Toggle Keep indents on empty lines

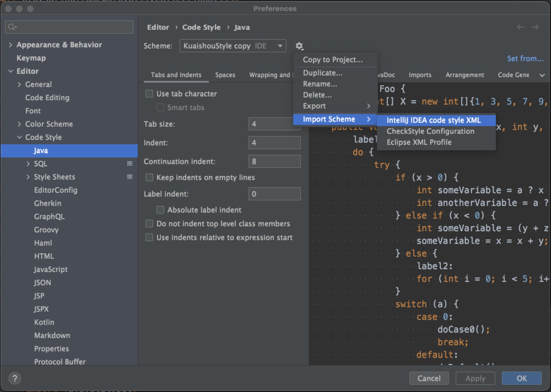click(x=149, y=178)
